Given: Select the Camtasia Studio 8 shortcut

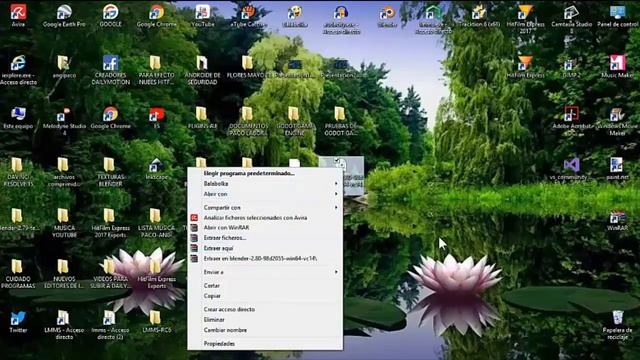Looking at the screenshot, I should [x=571, y=19].
